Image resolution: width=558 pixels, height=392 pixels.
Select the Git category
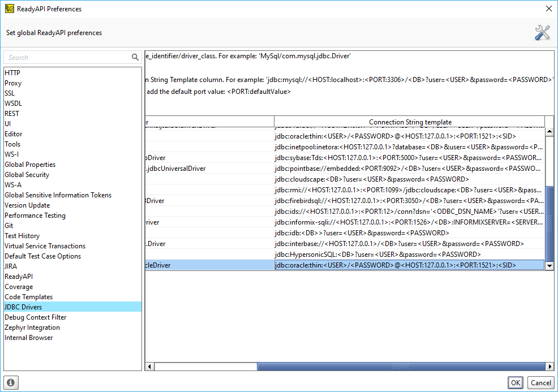point(72,226)
